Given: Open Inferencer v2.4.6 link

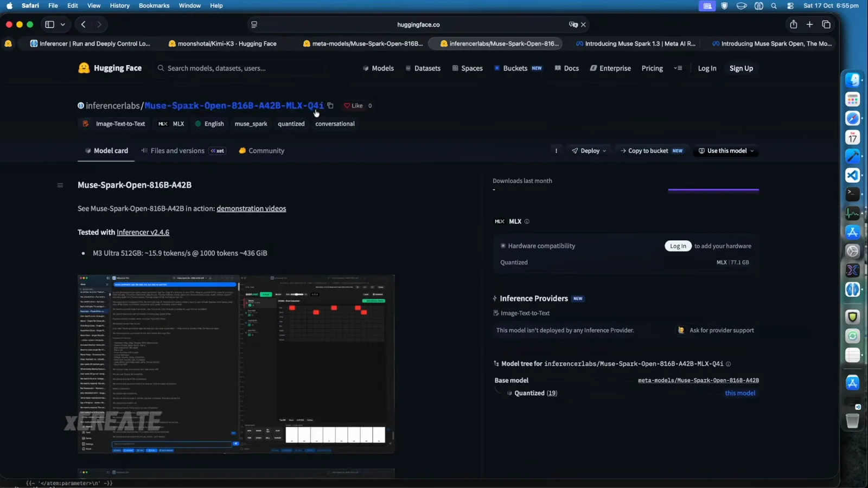Looking at the screenshot, I should pos(143,232).
